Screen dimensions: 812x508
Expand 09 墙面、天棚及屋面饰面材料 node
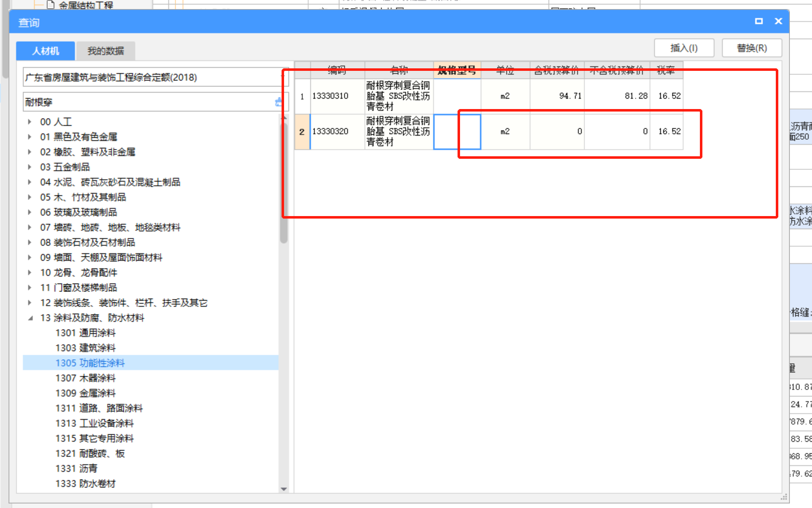pos(30,257)
